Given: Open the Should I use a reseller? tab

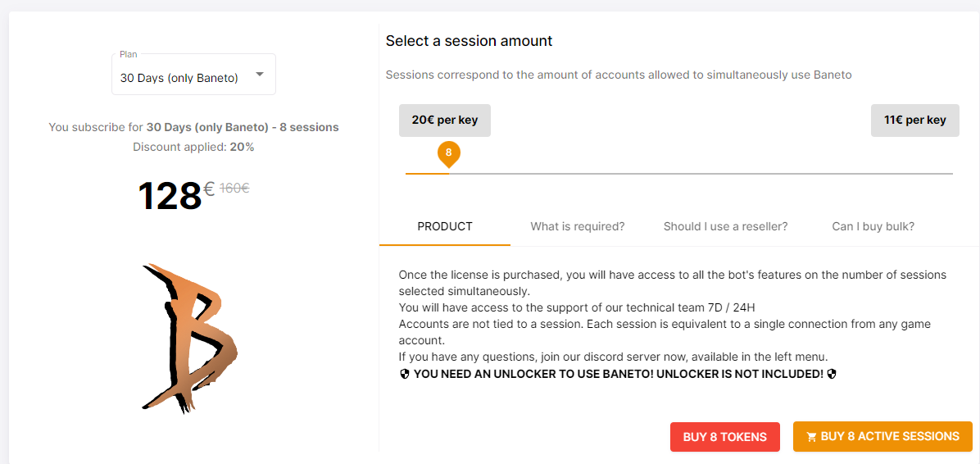Looking at the screenshot, I should 726,226.
